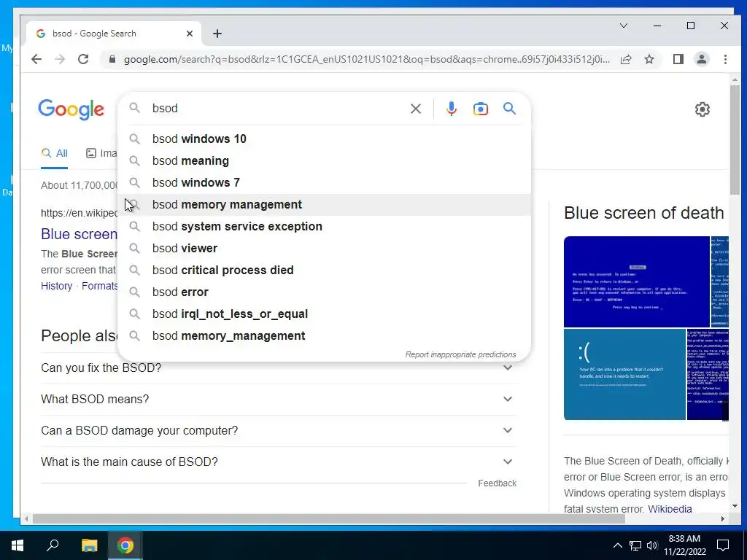
Task: Open the tab search chevron in title bar
Action: pos(623,26)
